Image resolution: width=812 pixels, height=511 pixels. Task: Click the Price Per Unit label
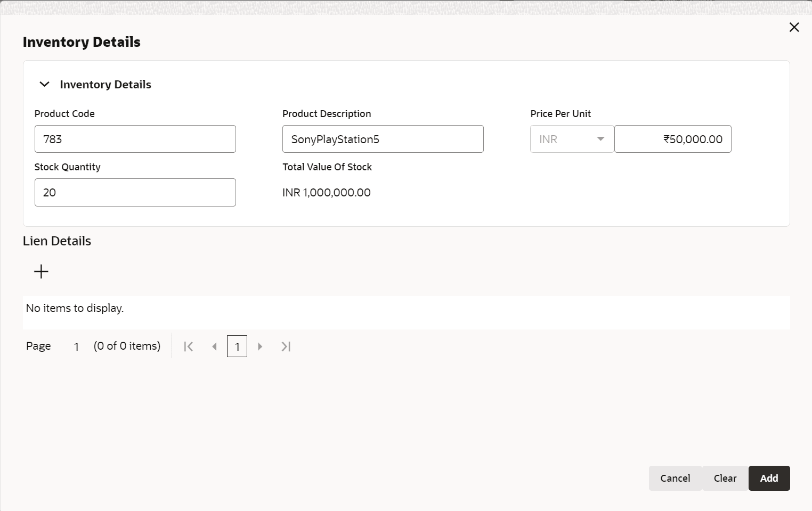(x=561, y=113)
